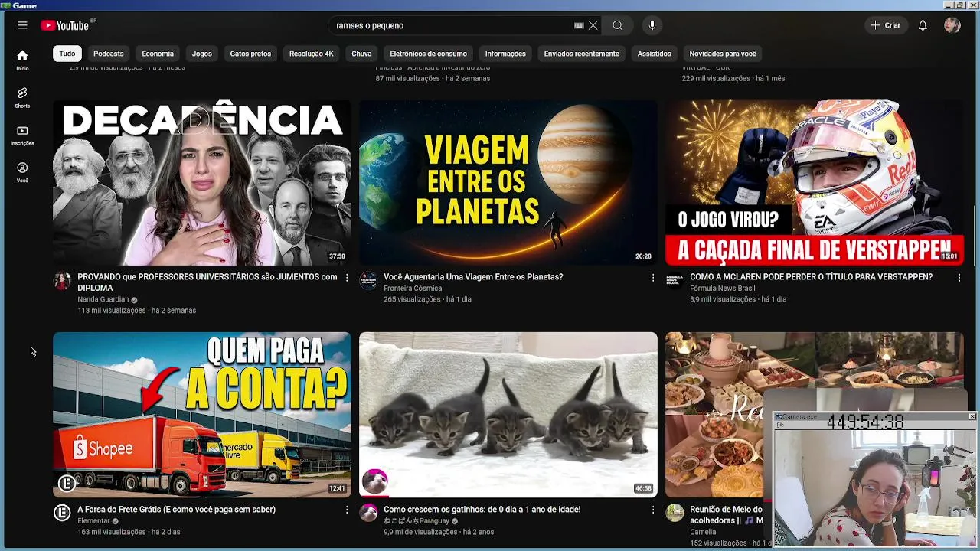The height and width of the screenshot is (551, 980).
Task: Open options for Viagem Entre os Planetas video
Action: [x=653, y=278]
